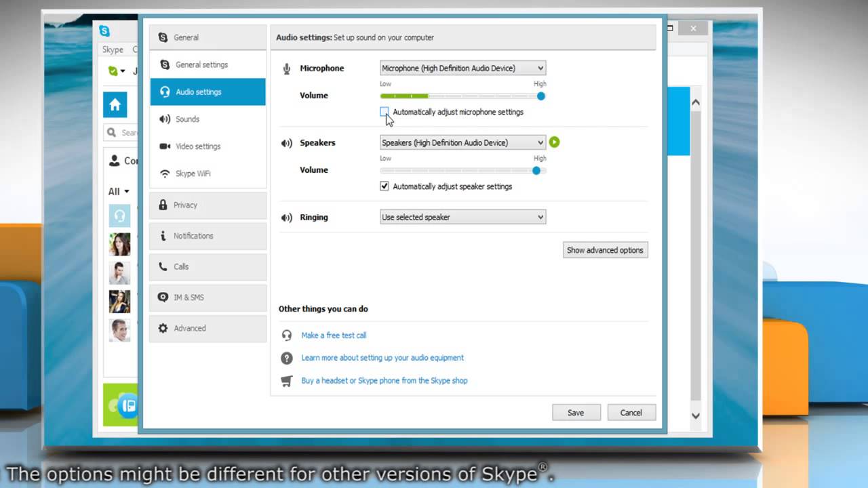Click the phone icon next to Calls

(163, 266)
